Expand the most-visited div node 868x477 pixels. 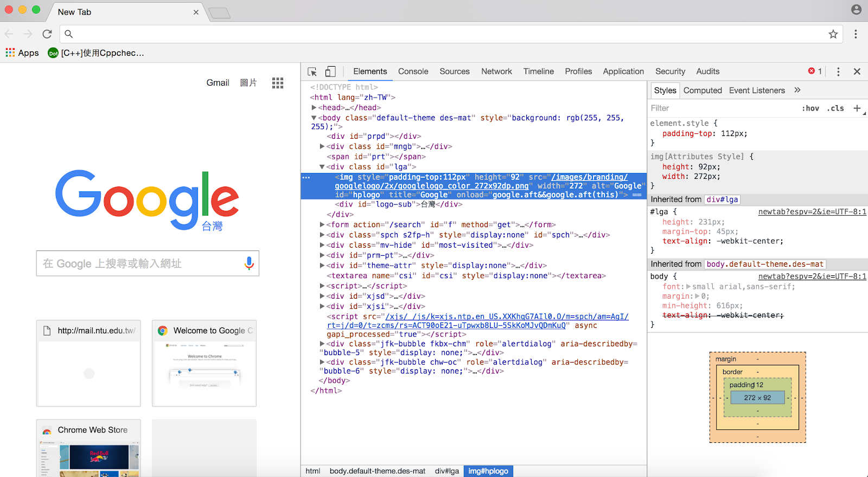pos(322,245)
